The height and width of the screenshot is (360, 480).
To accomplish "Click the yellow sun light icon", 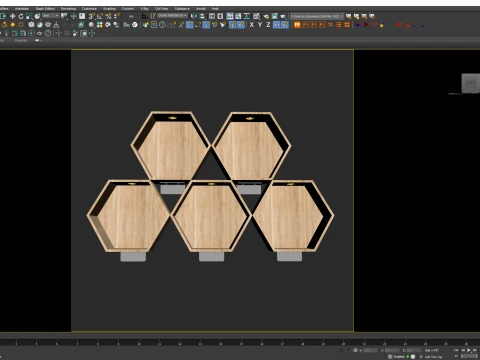I will point(13,25).
